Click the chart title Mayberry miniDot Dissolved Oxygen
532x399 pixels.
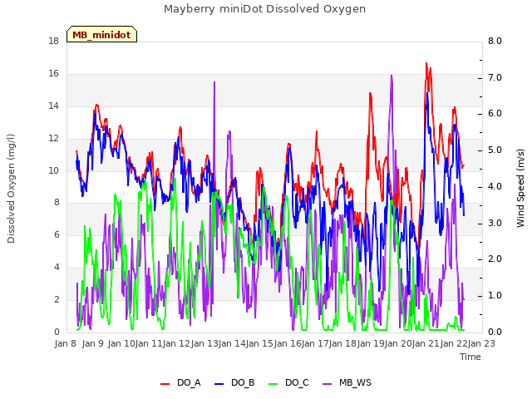[x=264, y=9]
